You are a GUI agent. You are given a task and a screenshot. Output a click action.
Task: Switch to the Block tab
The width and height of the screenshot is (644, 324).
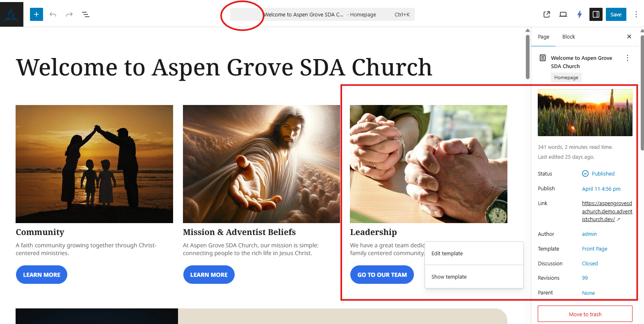pos(569,37)
